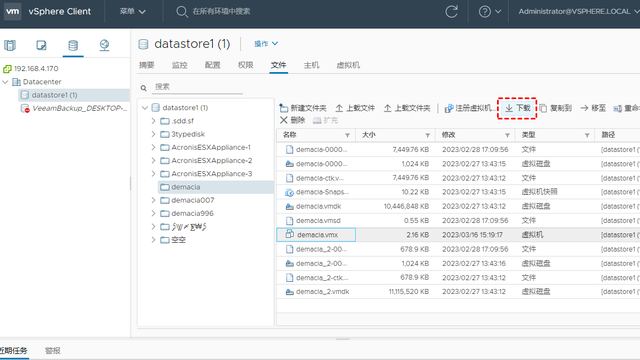Switch to the Monitor tab

pos(179,65)
